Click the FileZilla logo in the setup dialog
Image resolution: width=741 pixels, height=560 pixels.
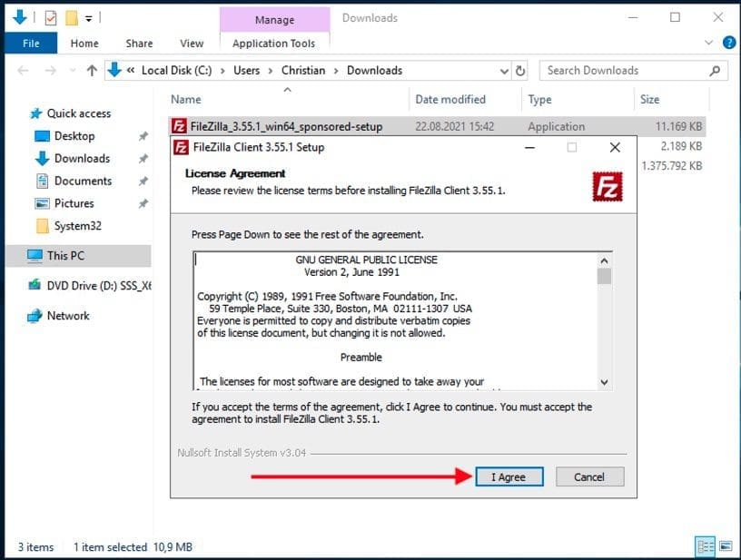point(607,188)
